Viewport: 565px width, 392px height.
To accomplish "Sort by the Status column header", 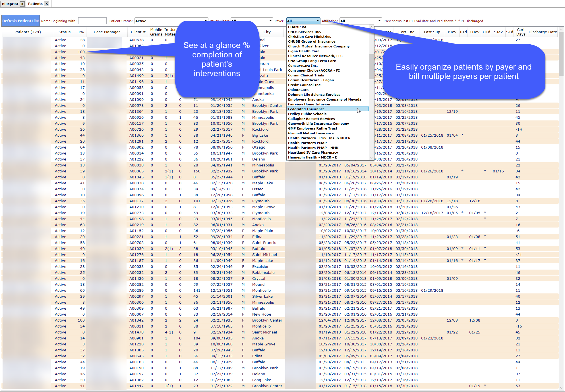I will coord(65,32).
